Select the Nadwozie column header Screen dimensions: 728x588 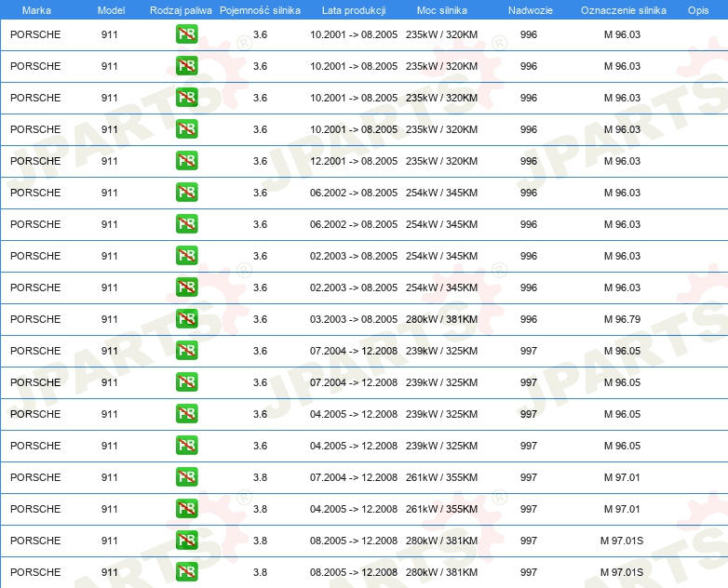click(531, 10)
